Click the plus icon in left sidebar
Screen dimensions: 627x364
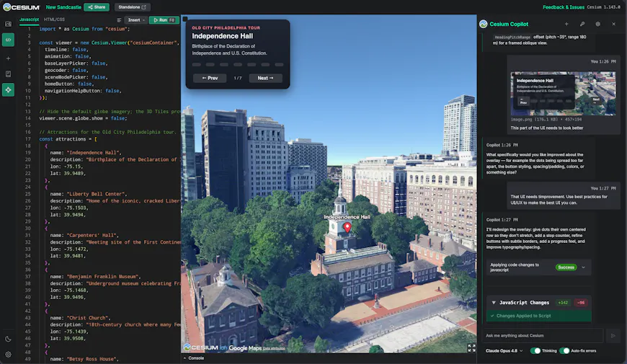click(x=8, y=58)
